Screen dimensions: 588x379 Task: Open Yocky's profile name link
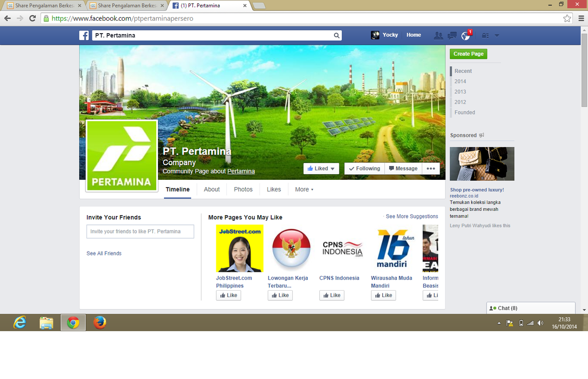pyautogui.click(x=390, y=35)
